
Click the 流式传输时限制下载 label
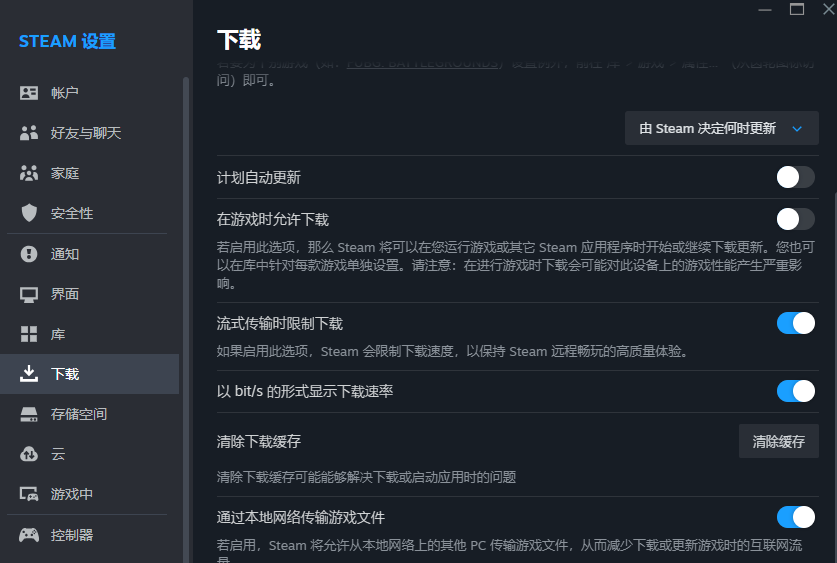coord(280,323)
